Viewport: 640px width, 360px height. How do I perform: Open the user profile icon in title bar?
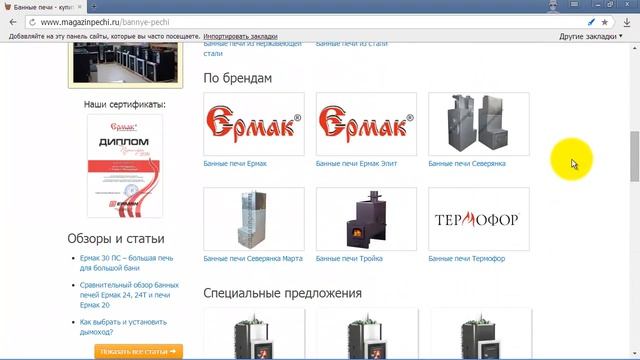tap(553, 6)
